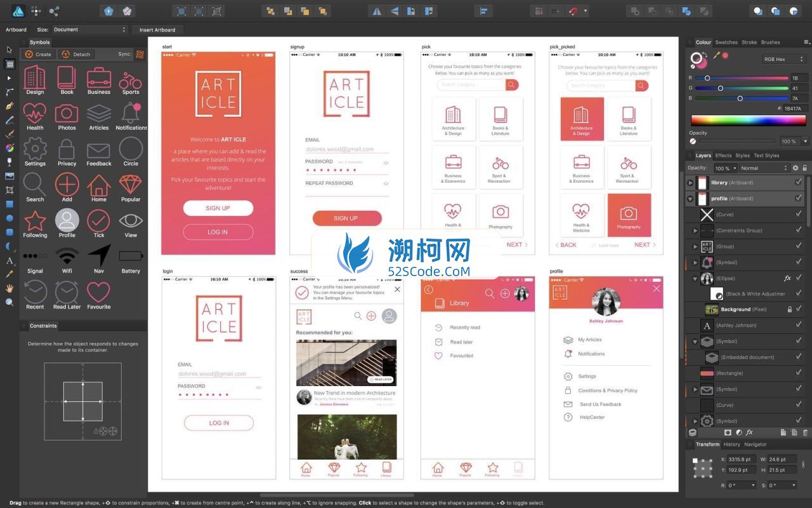Select the View hand tool
The image size is (812, 508).
[x=10, y=288]
